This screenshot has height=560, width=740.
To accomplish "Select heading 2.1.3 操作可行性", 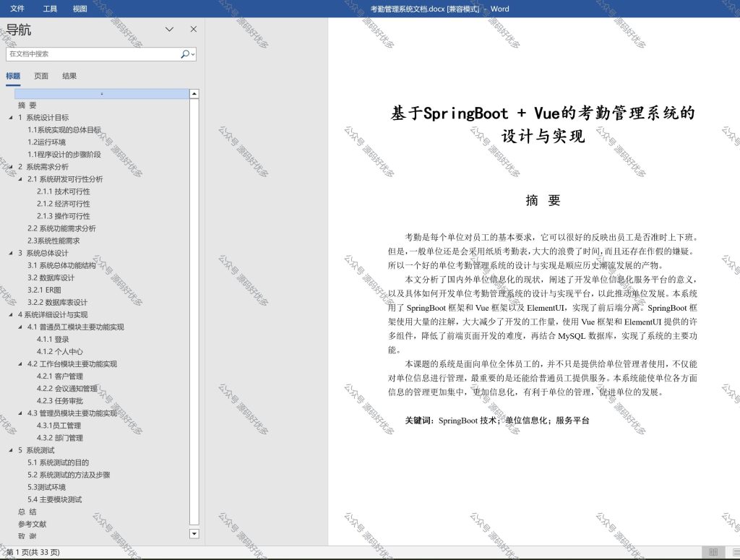I will pos(64,216).
